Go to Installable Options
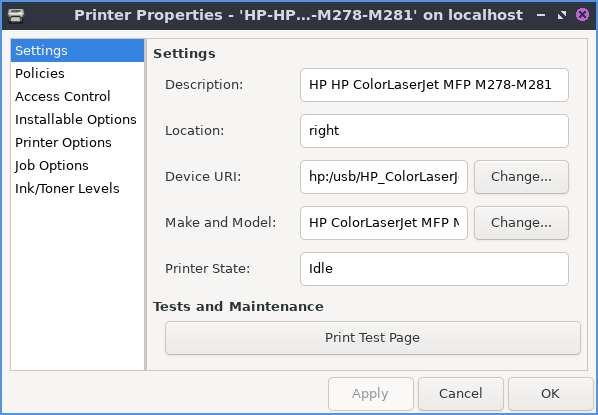This screenshot has width=598, height=415. pos(77,119)
